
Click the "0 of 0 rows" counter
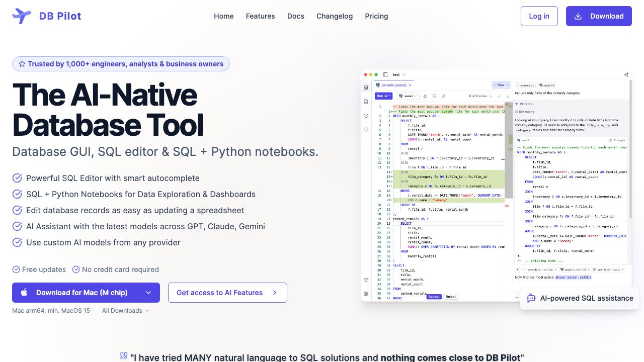tap(477, 96)
